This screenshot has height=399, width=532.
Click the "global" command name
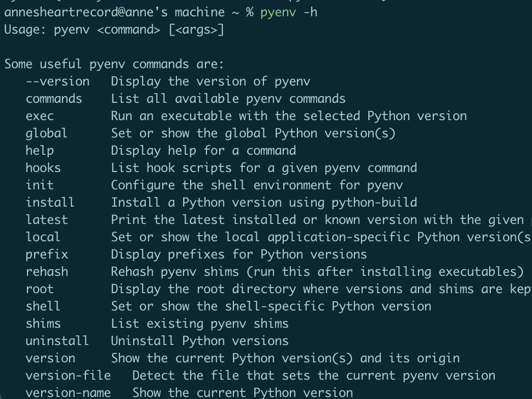[47, 133]
